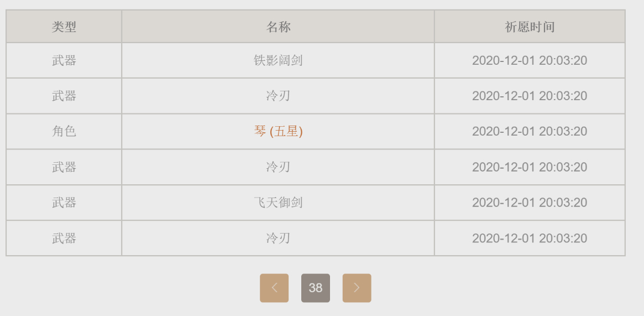Select 冷刃 directly below 铁影阔剑
Viewport: 644px width, 316px height.
[x=278, y=96]
